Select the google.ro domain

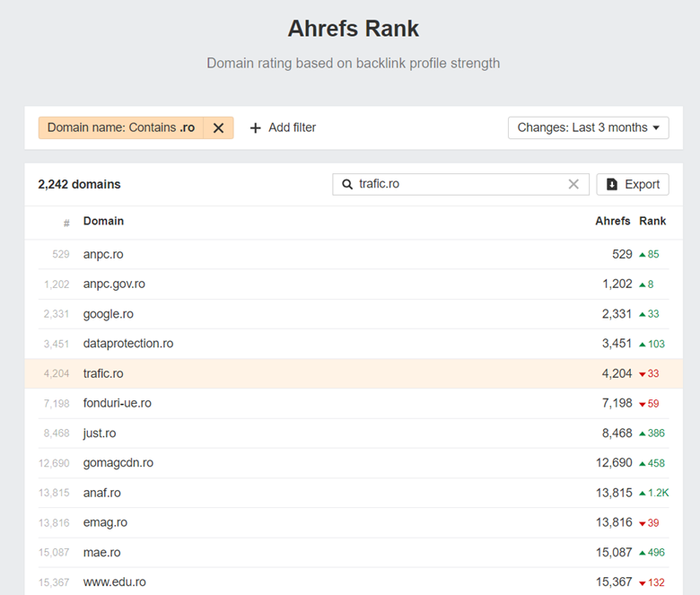pos(108,314)
